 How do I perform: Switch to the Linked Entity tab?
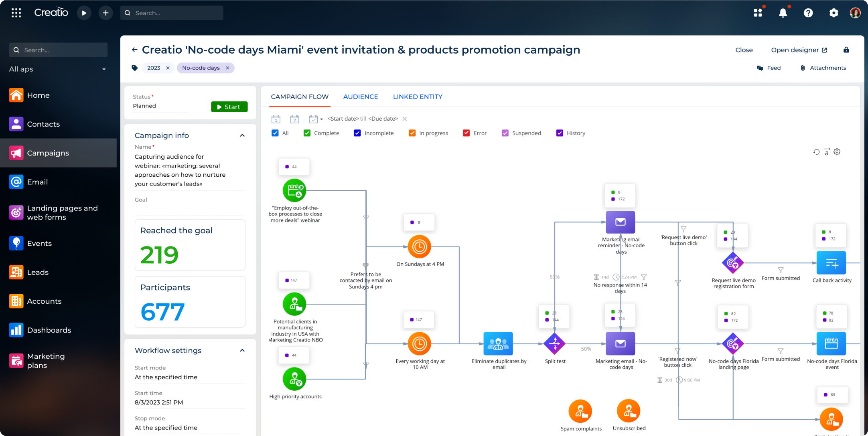418,96
